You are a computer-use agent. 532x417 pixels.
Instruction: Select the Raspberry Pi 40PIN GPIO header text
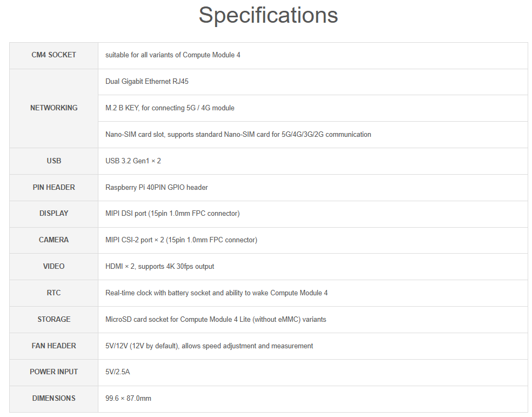[x=156, y=187]
